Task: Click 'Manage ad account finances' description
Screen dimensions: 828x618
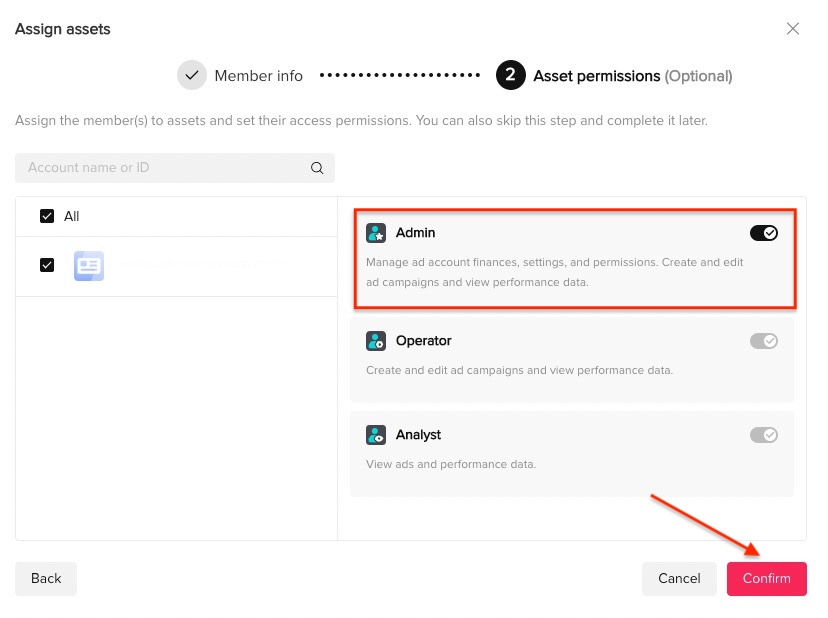Action: 554,272
